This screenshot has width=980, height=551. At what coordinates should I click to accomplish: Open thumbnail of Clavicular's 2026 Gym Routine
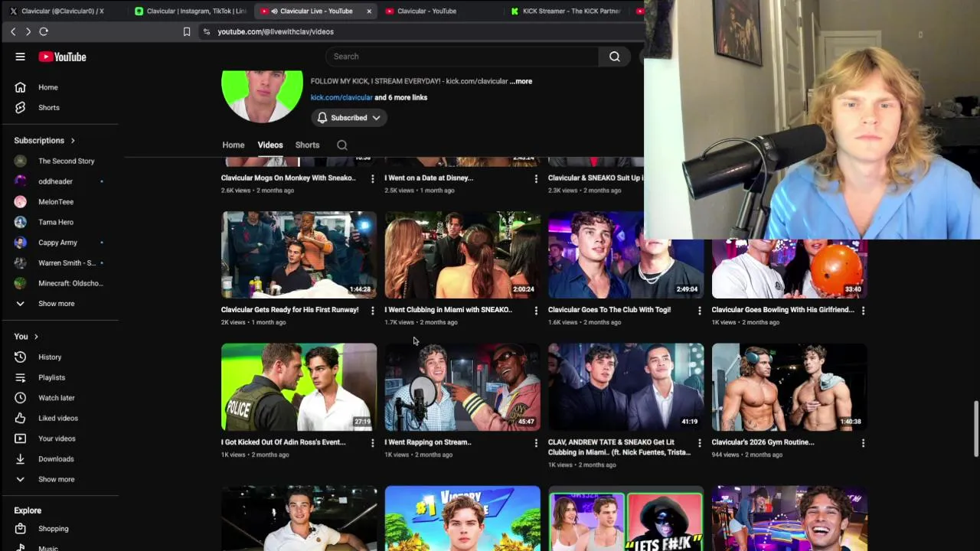click(789, 387)
